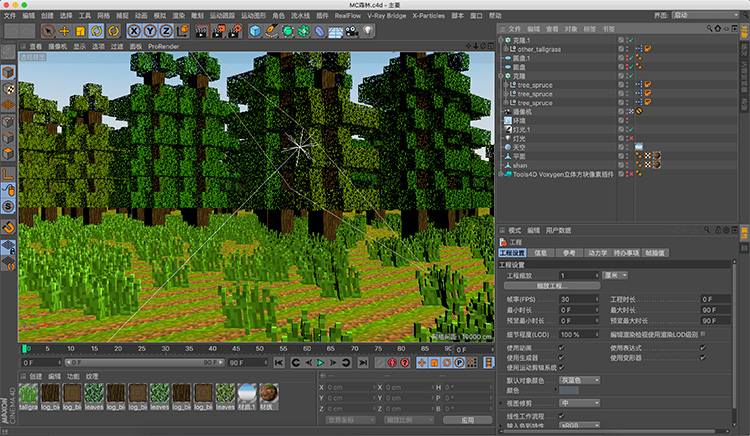Switch to the 动力学 tab
Image resolution: width=750 pixels, height=436 pixels.
(598, 253)
